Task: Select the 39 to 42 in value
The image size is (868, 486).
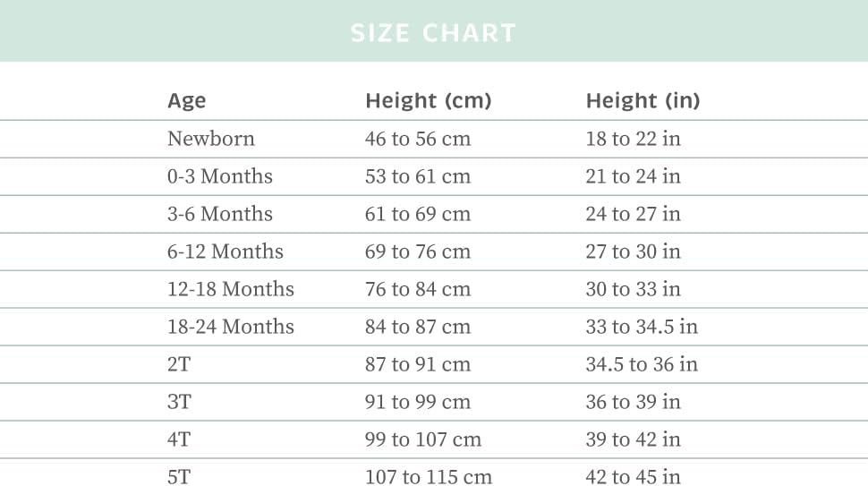Action: 633,439
